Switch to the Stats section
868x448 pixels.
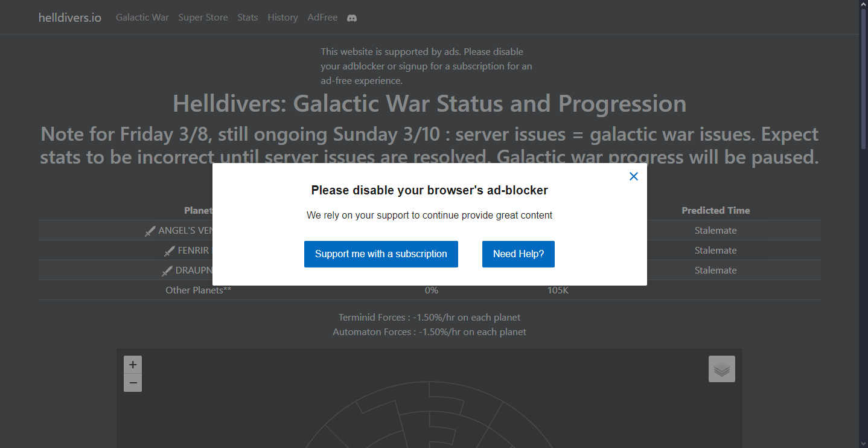click(x=247, y=18)
